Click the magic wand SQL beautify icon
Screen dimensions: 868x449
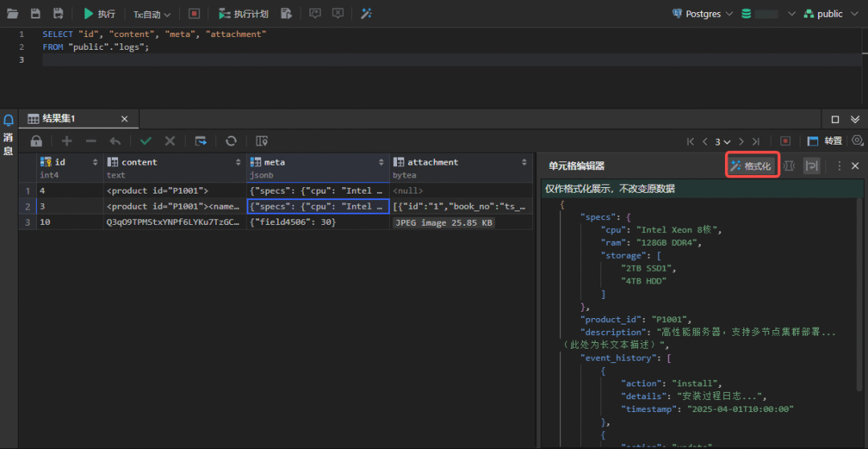[366, 14]
